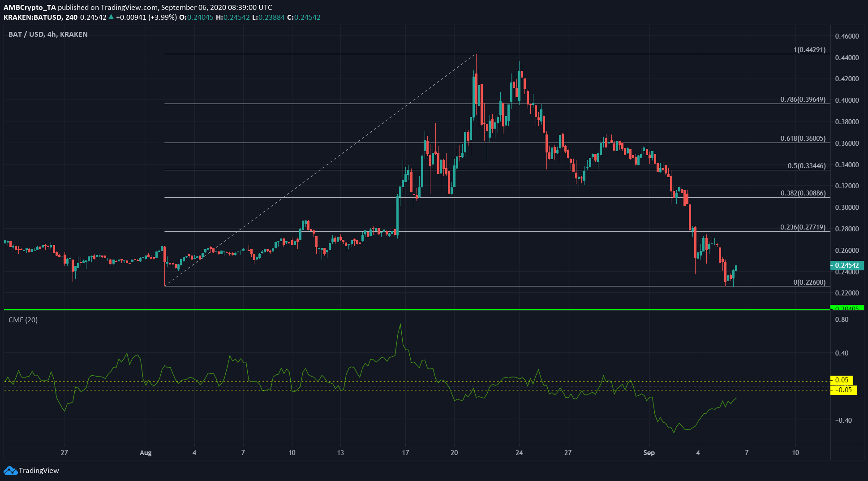
Task: Click the TradingView brand text
Action: pyautogui.click(x=39, y=470)
